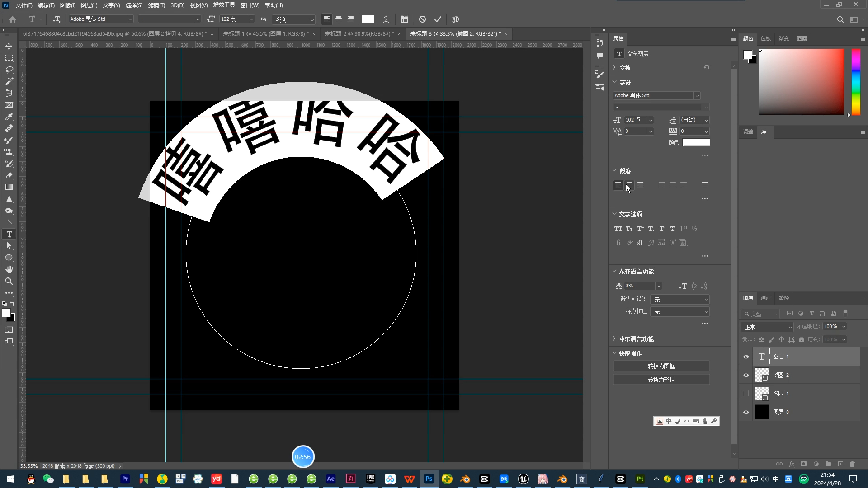Hide the 图层 1 text layer

pos(746,357)
